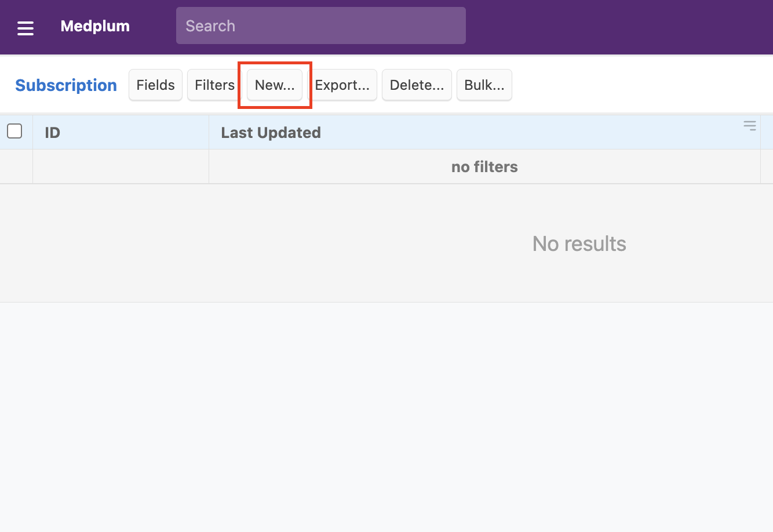Click the Export... button
The width and height of the screenshot is (773, 532).
(342, 85)
